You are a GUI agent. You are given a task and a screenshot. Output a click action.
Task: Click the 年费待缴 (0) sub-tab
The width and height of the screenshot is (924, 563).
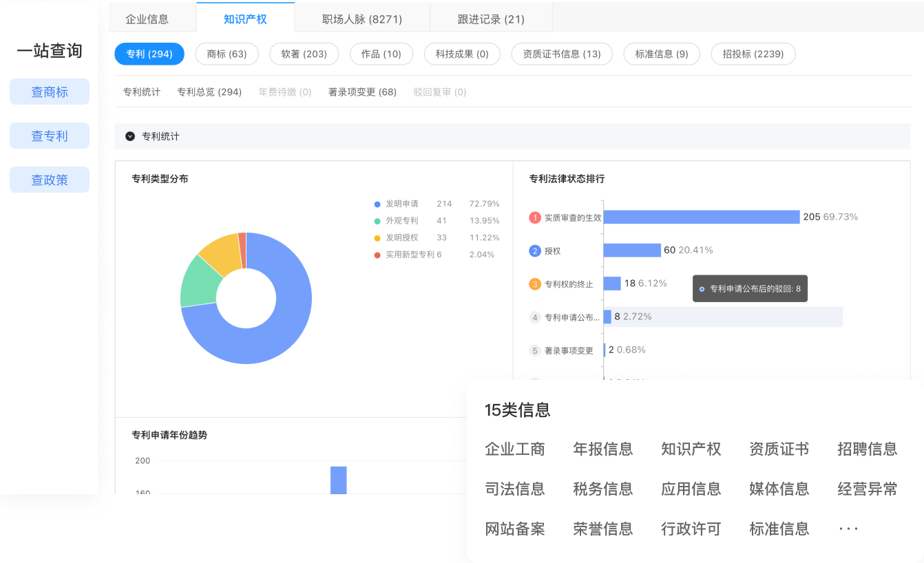point(285,92)
